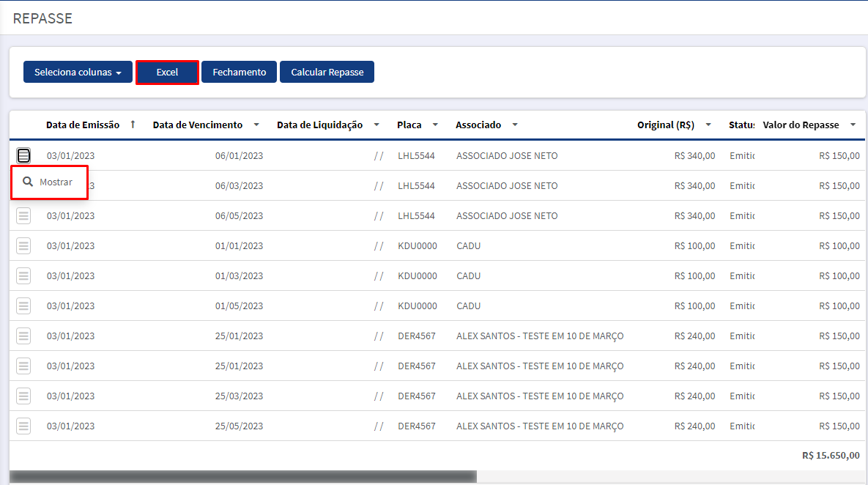The height and width of the screenshot is (485, 868).
Task: Open row menu icon for DER4567 25/03/2023
Action: click(x=23, y=396)
